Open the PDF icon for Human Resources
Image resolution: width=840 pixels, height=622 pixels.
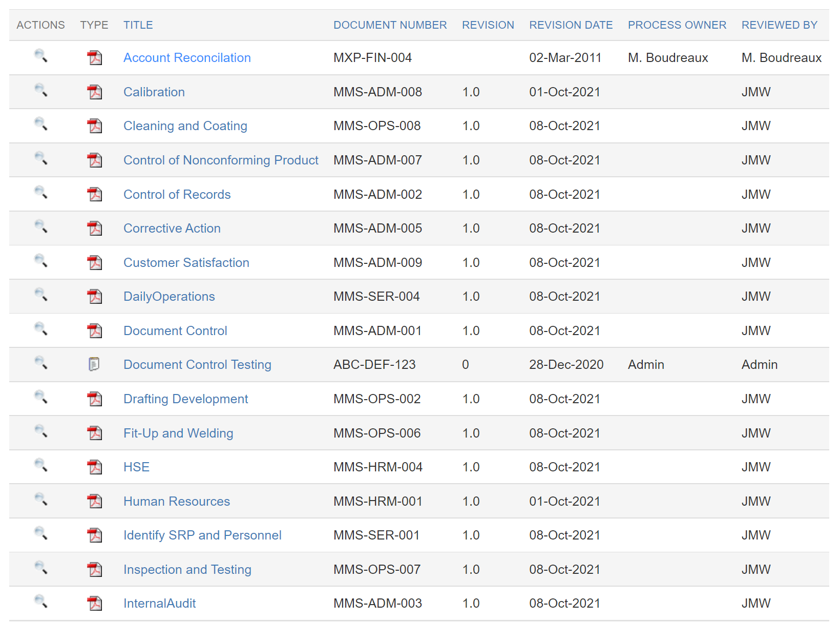(94, 501)
